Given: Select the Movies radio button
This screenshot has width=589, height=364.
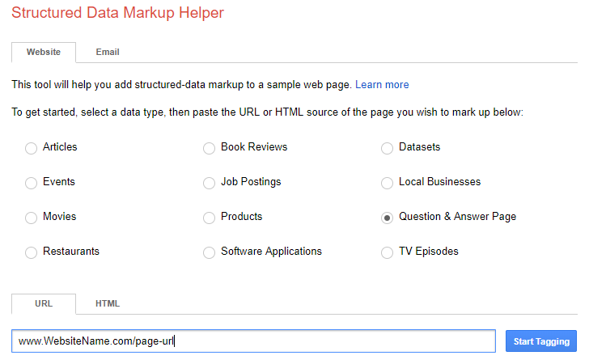Looking at the screenshot, I should 32,218.
